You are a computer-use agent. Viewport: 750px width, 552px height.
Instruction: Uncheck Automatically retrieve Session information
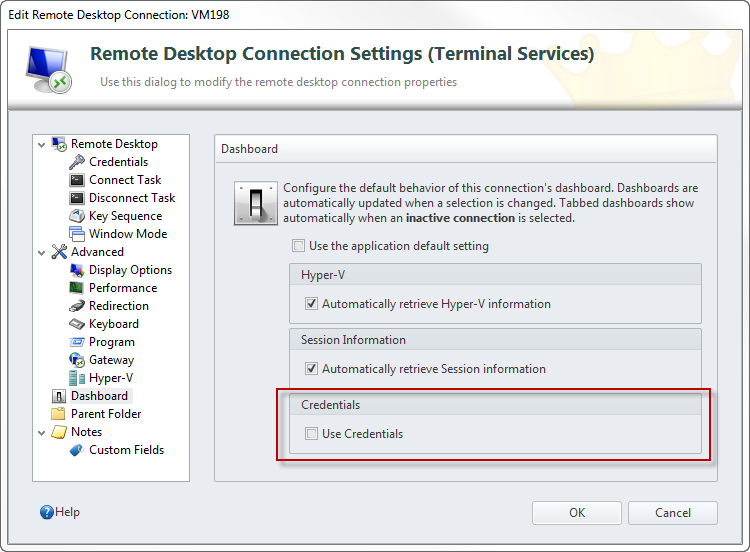coord(312,369)
